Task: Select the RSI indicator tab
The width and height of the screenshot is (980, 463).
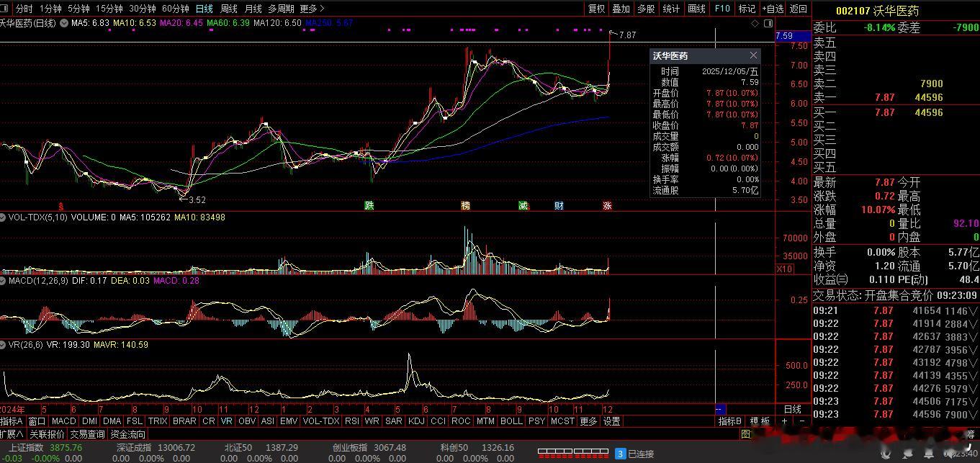Action: point(351,421)
